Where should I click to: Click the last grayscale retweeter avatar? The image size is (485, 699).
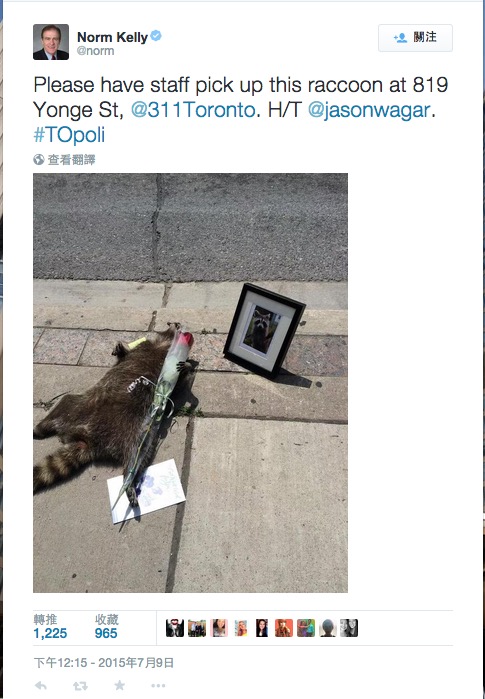[x=349, y=628]
